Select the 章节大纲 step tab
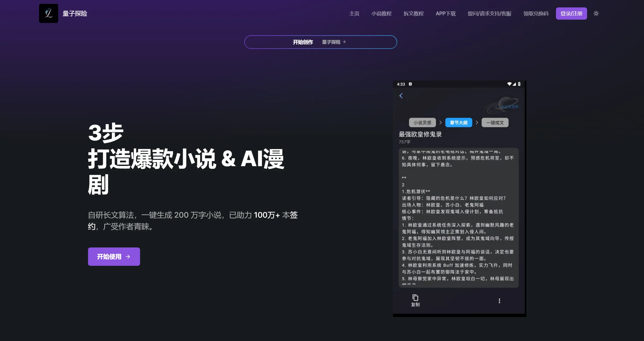The height and width of the screenshot is (341, 644). [x=459, y=123]
